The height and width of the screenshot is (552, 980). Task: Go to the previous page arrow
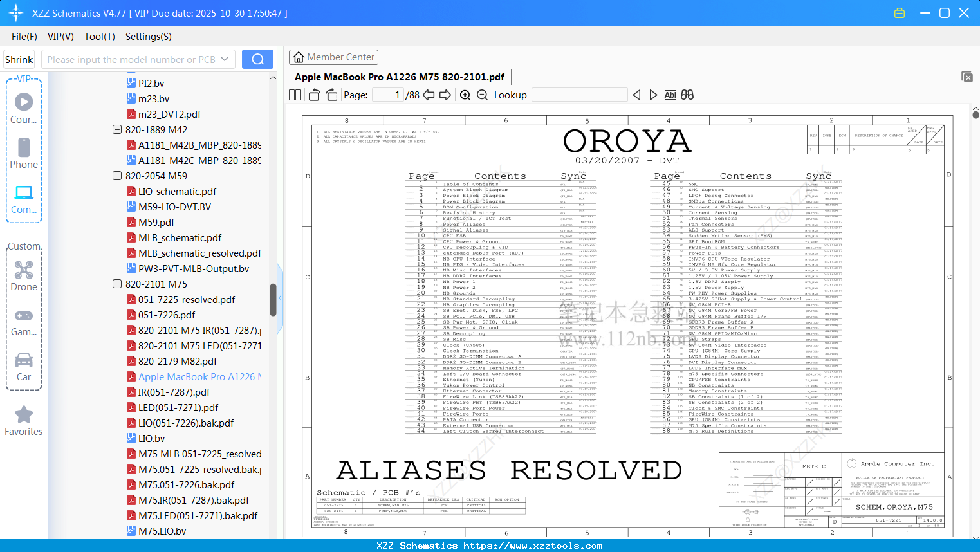click(429, 95)
